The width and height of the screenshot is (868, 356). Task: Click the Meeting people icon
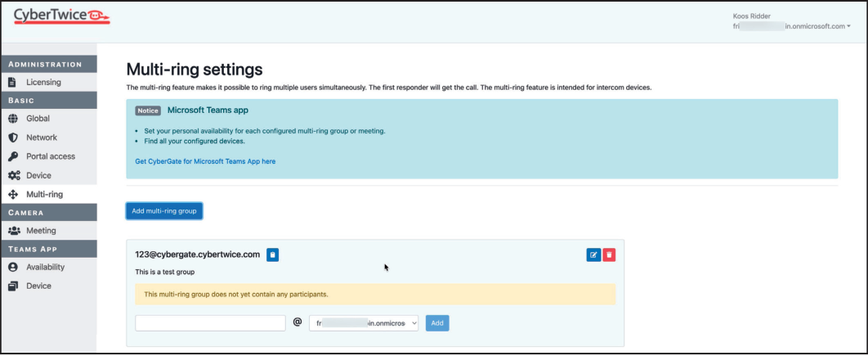[x=14, y=231]
